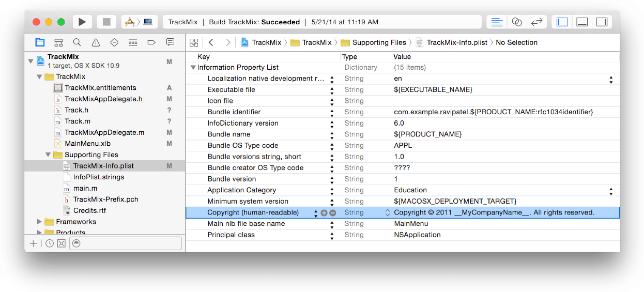Open related items grid menu
Viewport: 644px width, 292px height.
click(194, 42)
